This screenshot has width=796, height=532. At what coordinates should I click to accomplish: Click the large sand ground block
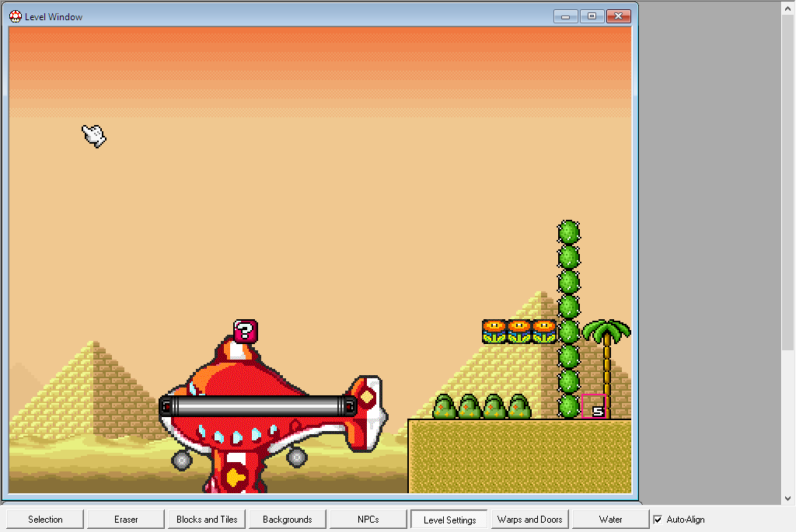[x=520, y=456]
